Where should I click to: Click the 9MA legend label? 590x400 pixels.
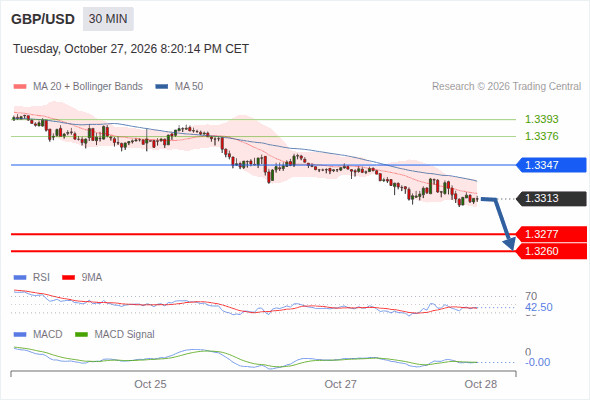[92, 278]
